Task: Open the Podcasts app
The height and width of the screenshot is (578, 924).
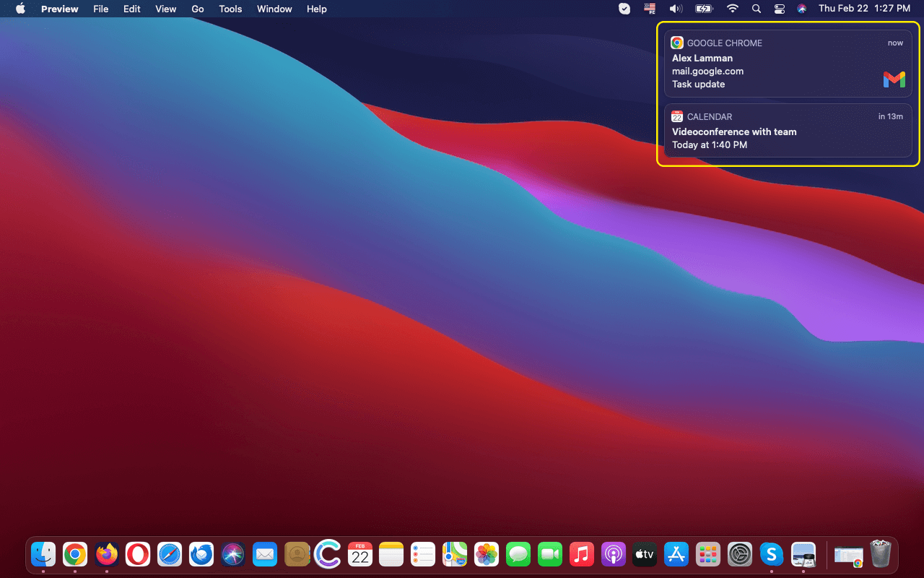Action: click(614, 554)
